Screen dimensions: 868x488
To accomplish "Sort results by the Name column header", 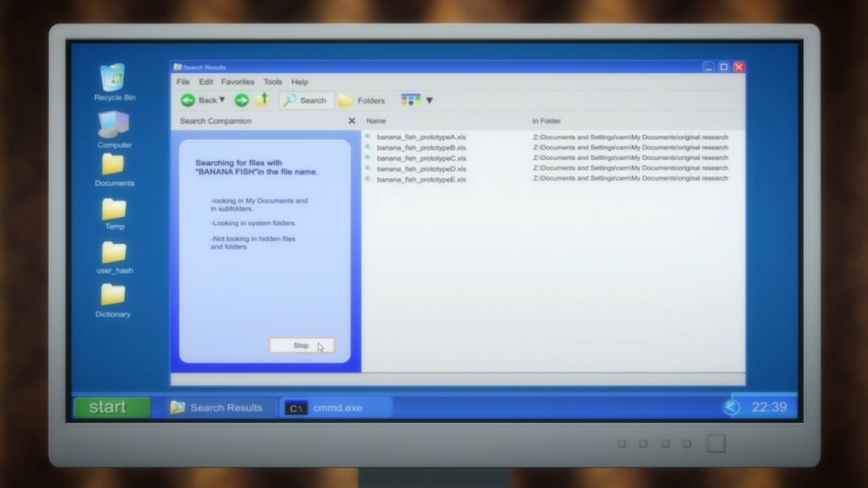I will tap(376, 121).
